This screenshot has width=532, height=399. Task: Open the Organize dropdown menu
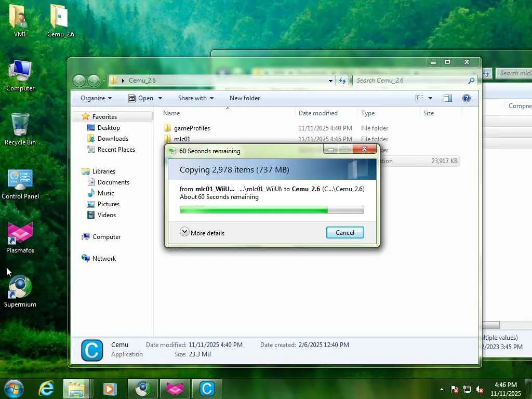(x=96, y=98)
